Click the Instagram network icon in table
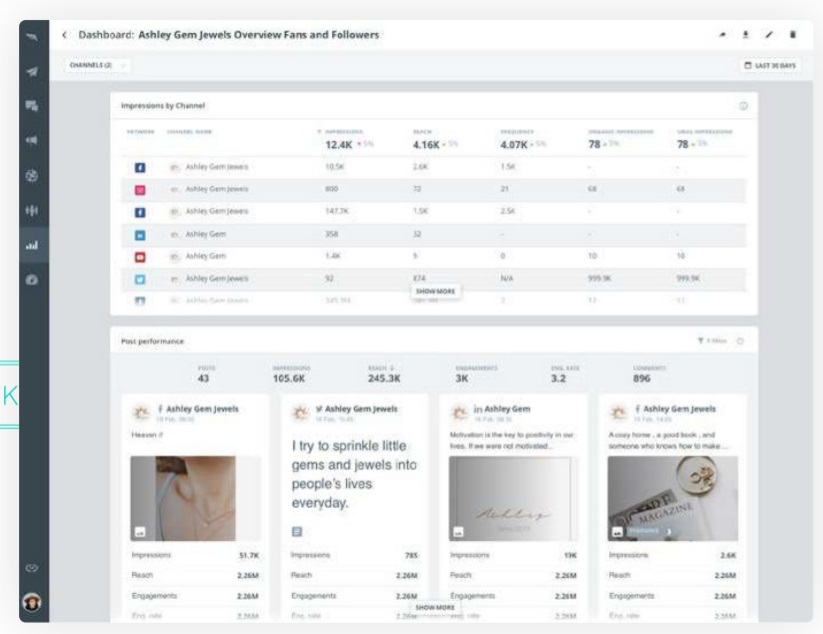823x634 pixels. coord(140,190)
